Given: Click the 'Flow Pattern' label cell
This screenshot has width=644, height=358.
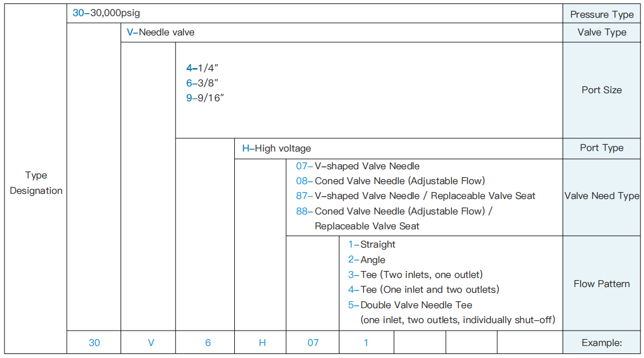Looking at the screenshot, I should point(602,284).
